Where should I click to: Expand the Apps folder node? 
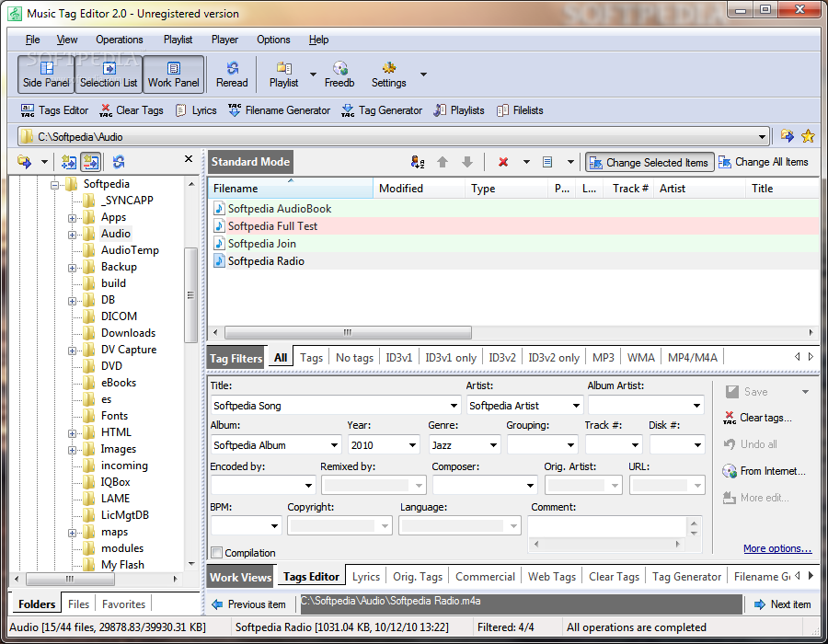(72, 218)
